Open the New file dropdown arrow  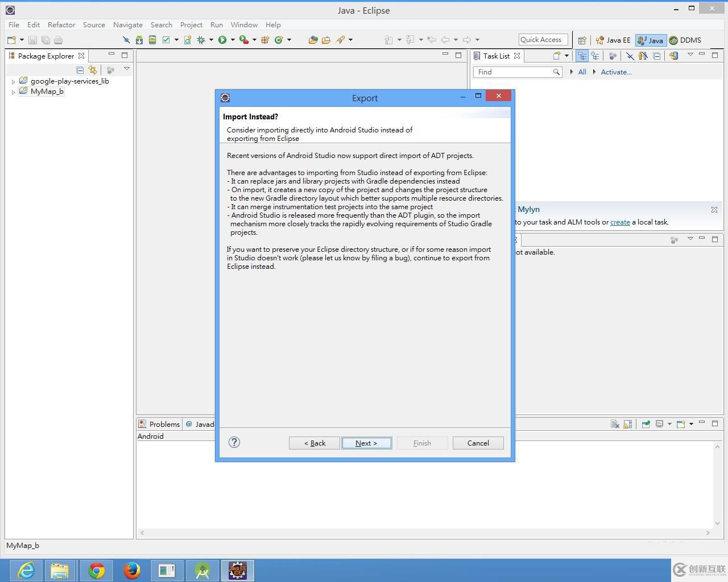point(22,40)
